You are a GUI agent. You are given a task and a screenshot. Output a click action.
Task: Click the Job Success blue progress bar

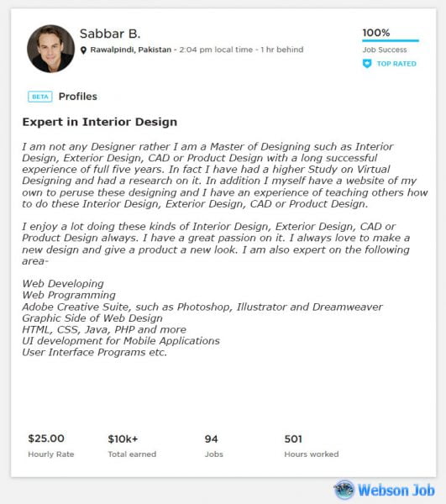click(x=391, y=41)
